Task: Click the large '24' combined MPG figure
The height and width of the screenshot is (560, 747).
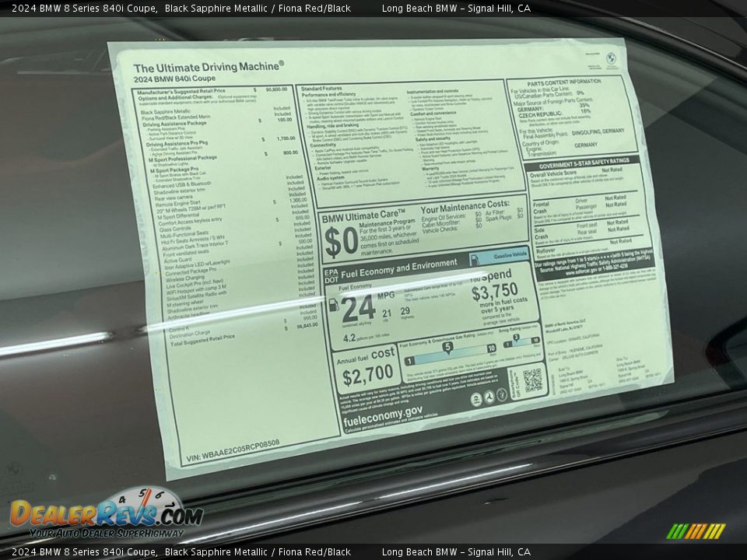Action: (358, 309)
